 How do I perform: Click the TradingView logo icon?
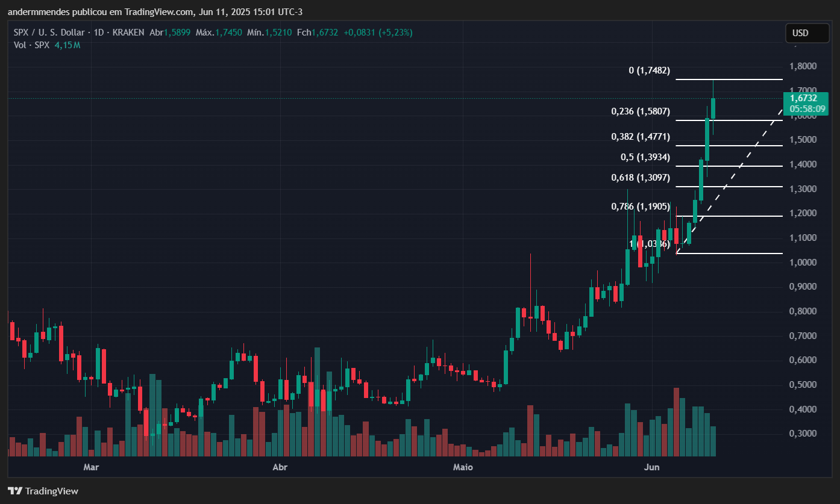coord(15,491)
